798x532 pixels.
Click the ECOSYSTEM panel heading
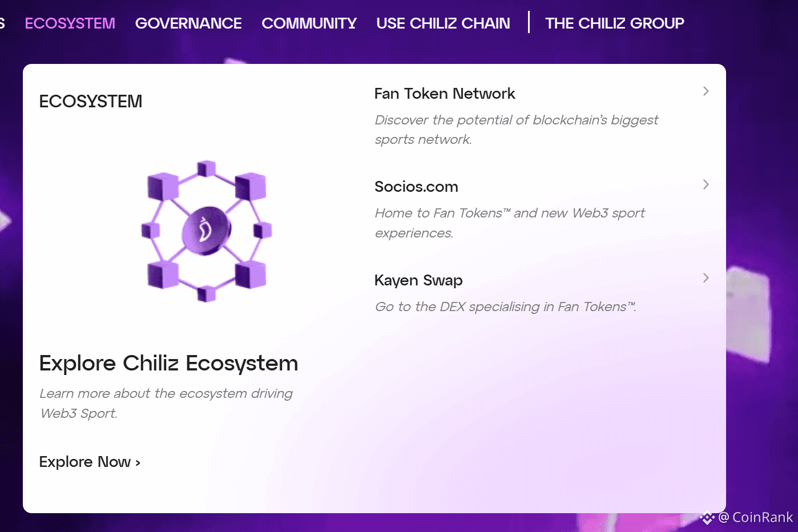[x=91, y=102]
